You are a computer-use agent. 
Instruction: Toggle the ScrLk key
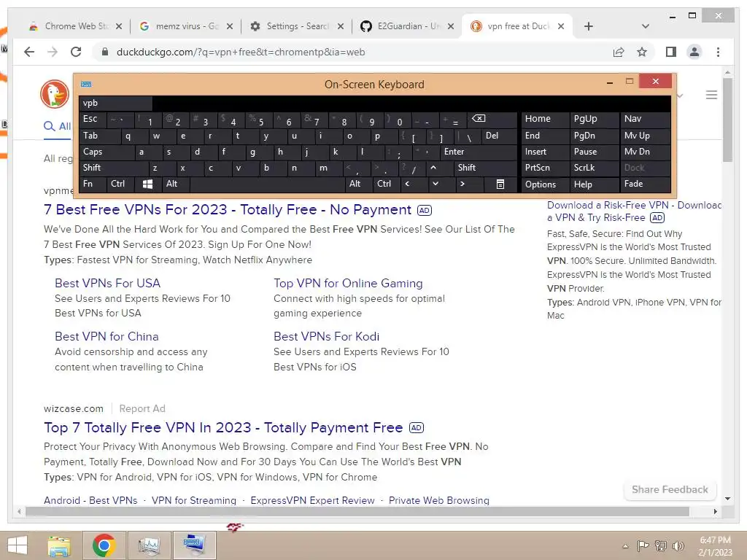[x=593, y=168]
